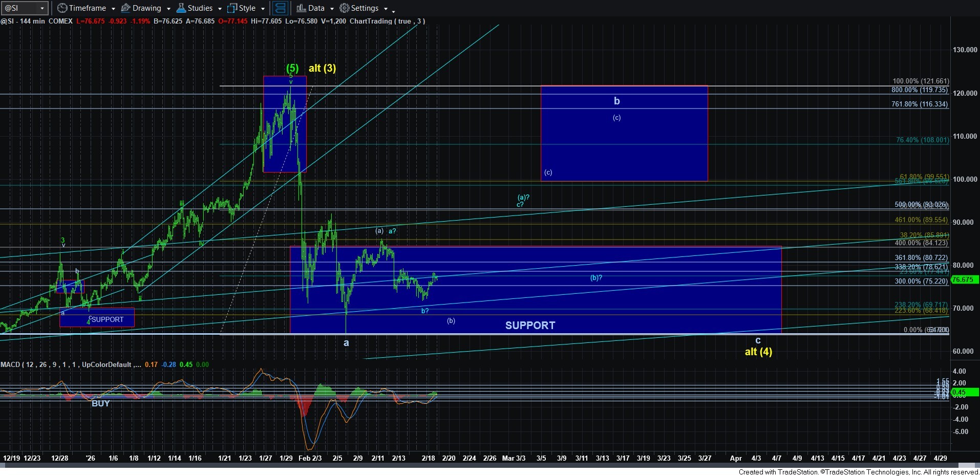Toggle the chart trading panel icon
Viewport: 980px width, 476px height.
pos(280,8)
